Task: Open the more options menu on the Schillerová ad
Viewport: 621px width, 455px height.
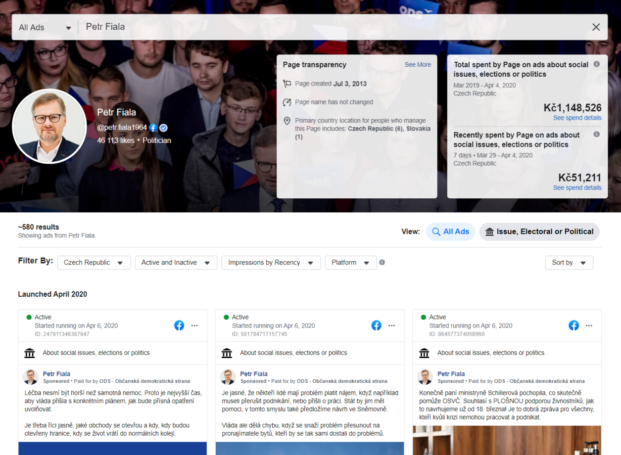Action: tap(589, 326)
